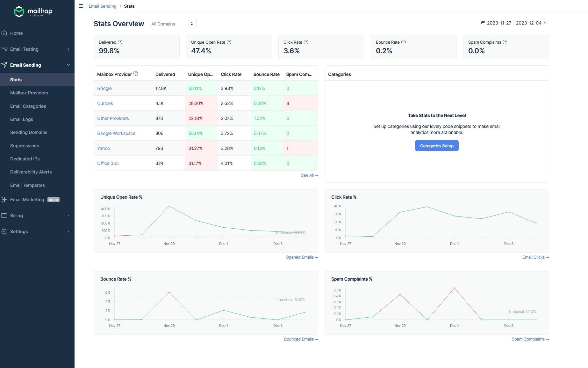The width and height of the screenshot is (588, 368).
Task: Open the All Domains dropdown
Action: 173,24
